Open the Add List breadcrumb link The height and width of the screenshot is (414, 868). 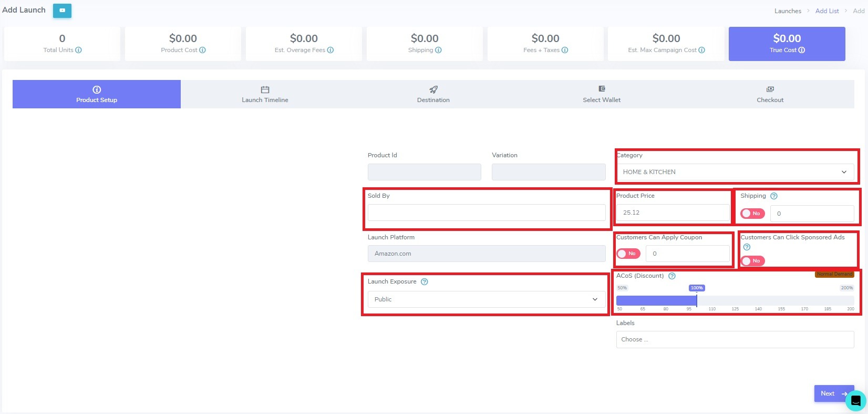coord(826,11)
